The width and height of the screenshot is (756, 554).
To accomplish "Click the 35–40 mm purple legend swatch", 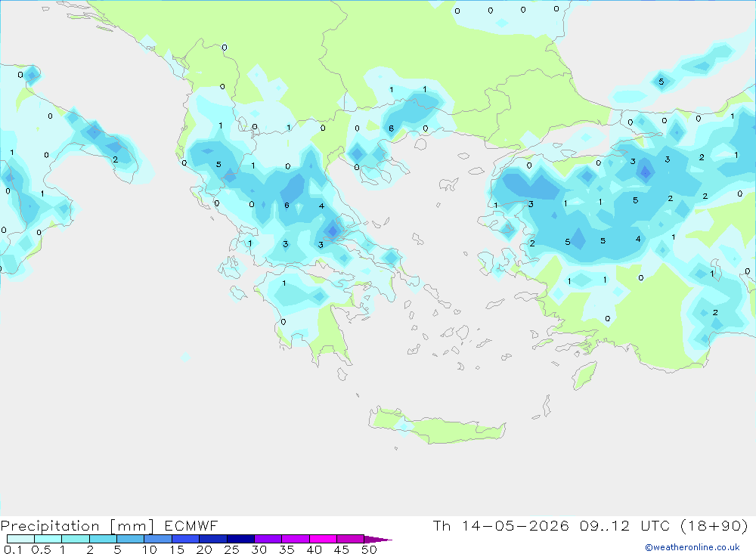I will pos(296,539).
